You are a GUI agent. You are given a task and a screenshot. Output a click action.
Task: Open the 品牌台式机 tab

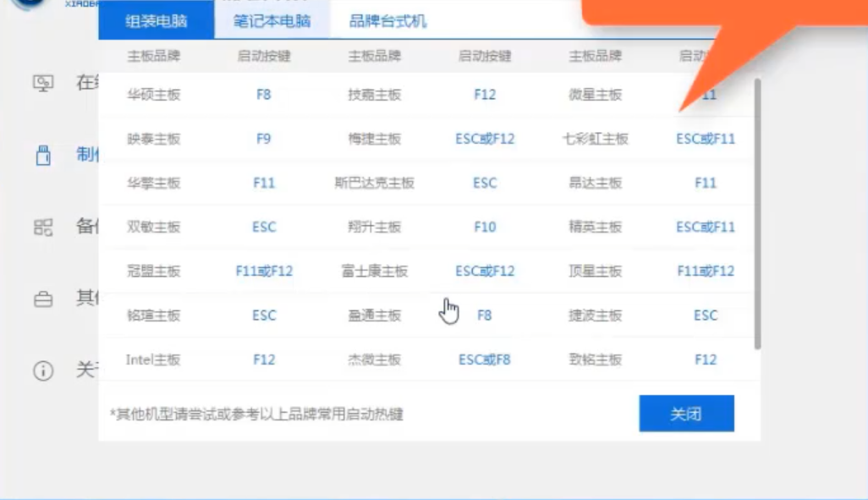click(x=388, y=20)
